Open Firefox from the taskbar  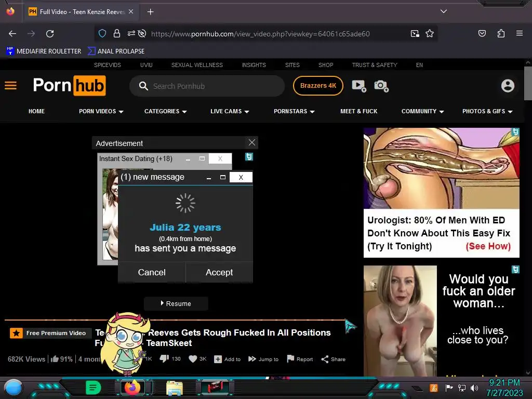tap(132, 388)
